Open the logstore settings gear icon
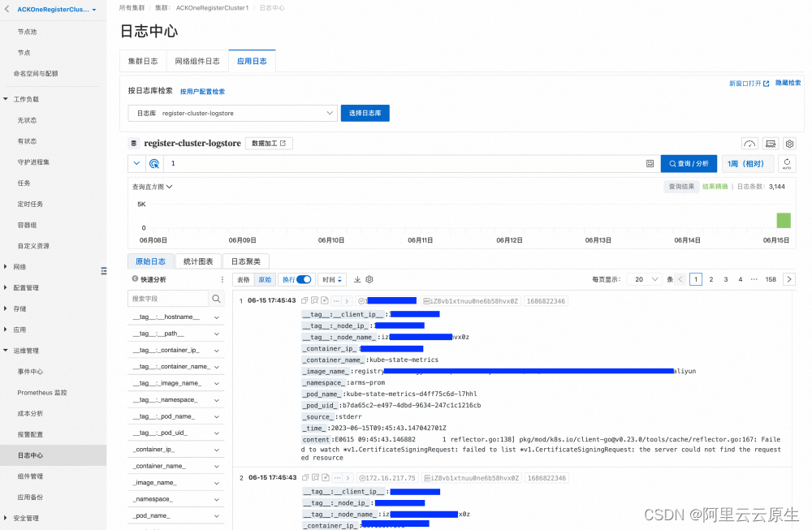812x530 pixels. pos(789,144)
